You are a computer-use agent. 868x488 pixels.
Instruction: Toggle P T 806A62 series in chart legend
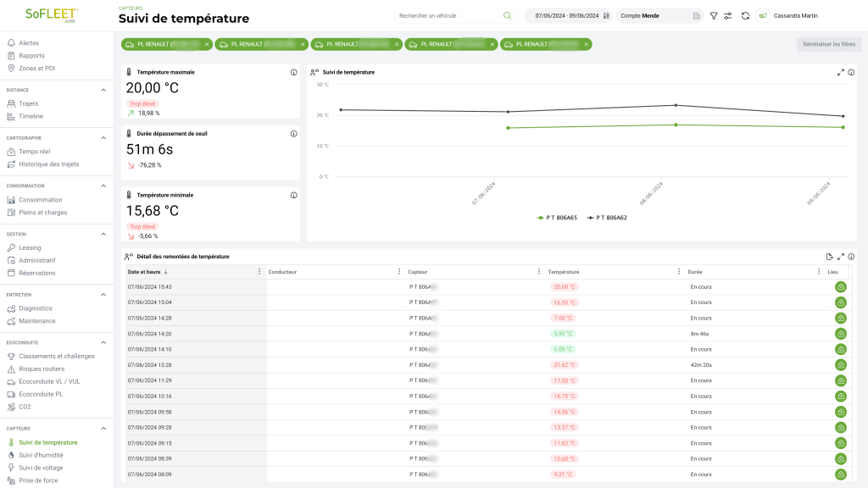(607, 218)
